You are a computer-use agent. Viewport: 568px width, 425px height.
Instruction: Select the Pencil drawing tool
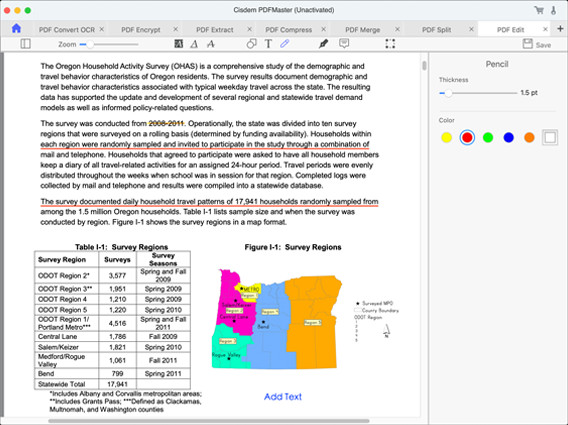tap(285, 44)
